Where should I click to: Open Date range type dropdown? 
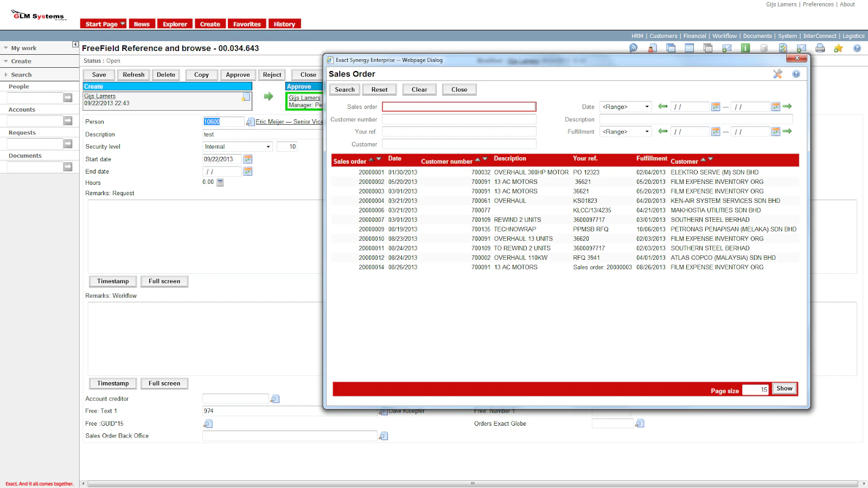coord(647,107)
